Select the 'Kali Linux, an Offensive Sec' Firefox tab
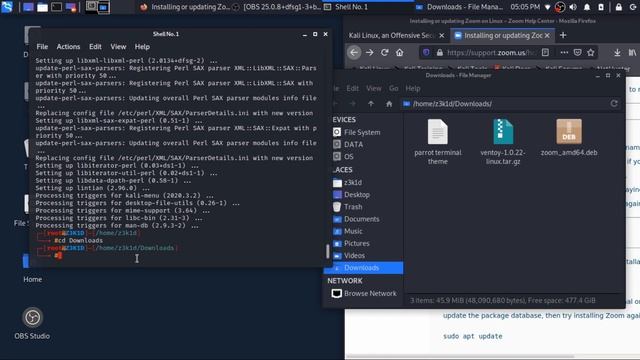This screenshot has height=360, width=640. pos(390,36)
